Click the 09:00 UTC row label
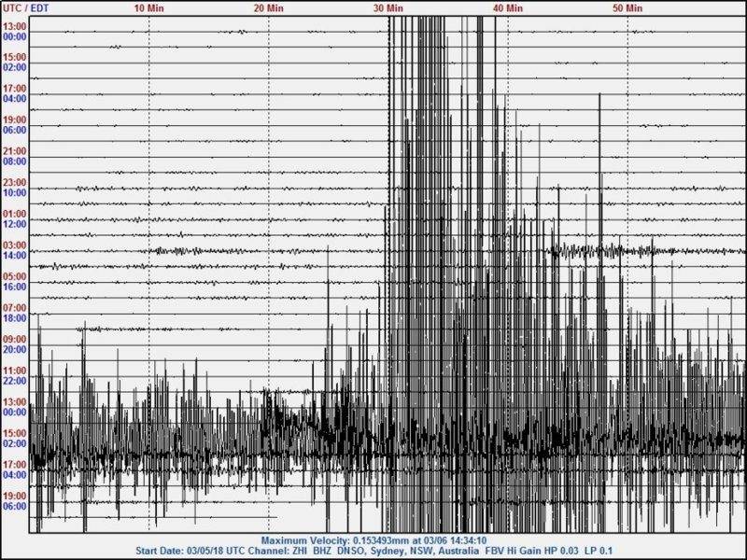This screenshot has width=747, height=560. point(15,340)
